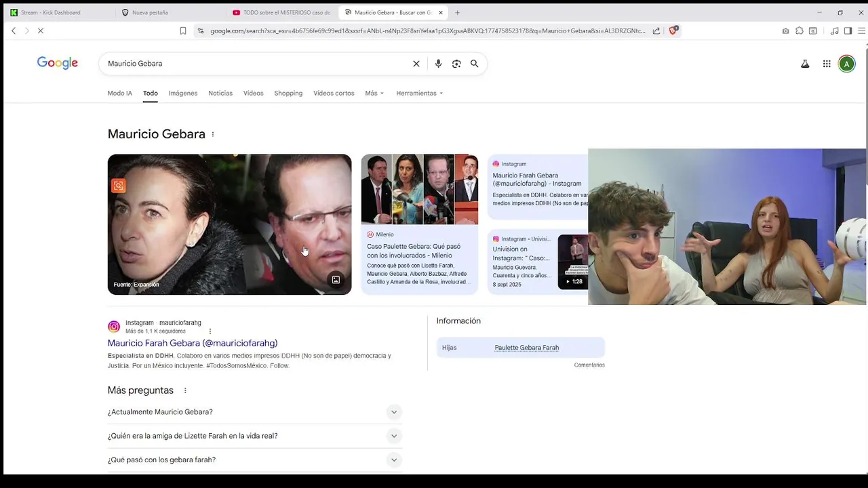
Task: Click inside the Google search input field
Action: [x=258, y=64]
